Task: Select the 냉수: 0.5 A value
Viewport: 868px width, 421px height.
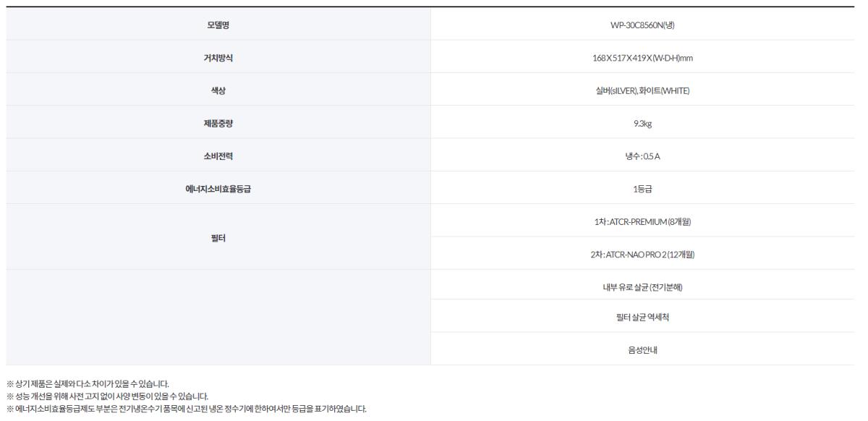Action: [x=642, y=156]
